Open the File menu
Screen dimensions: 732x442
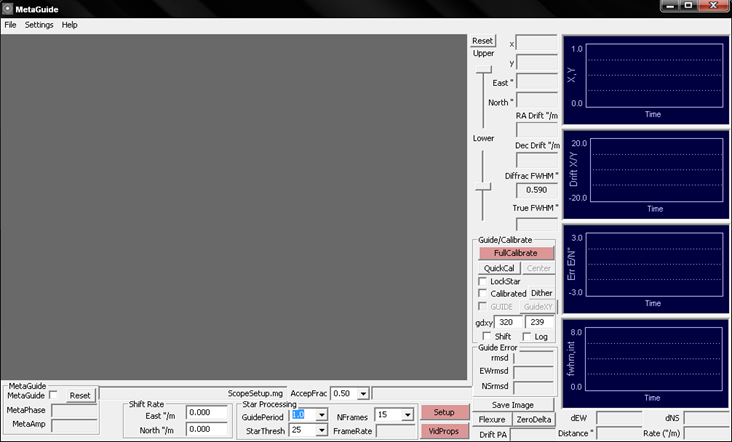click(10, 24)
